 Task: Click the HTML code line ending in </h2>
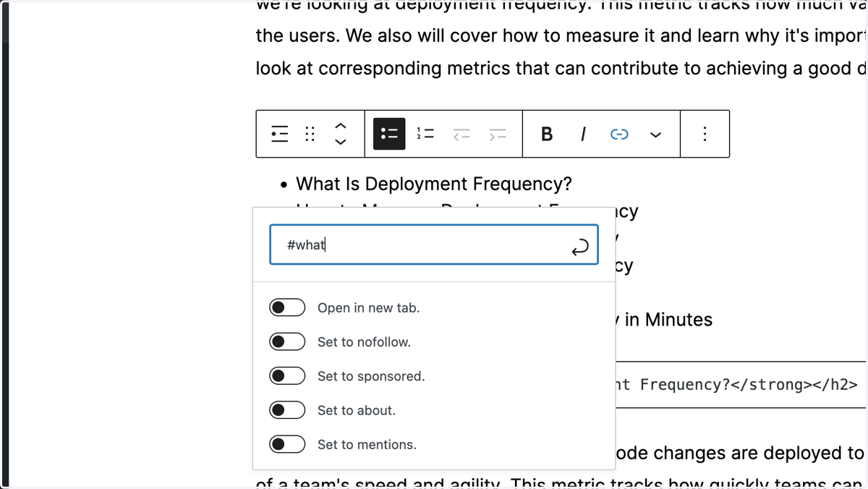736,384
